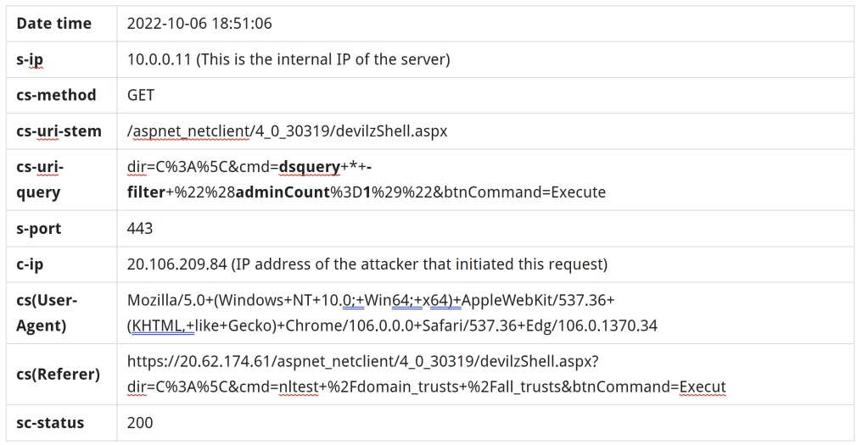Viewport: 868px width, 445px height.
Task: Click the "cs-uri-stem" field label
Action: point(59,131)
